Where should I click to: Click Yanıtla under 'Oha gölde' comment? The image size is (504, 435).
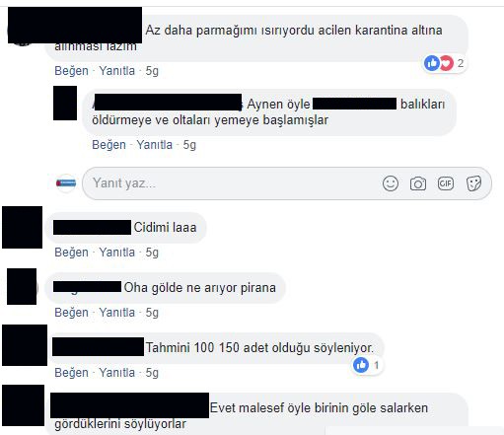117,313
